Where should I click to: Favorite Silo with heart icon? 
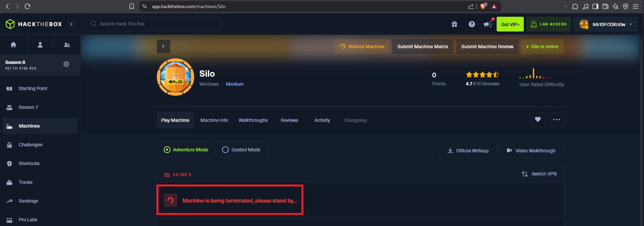(538, 120)
